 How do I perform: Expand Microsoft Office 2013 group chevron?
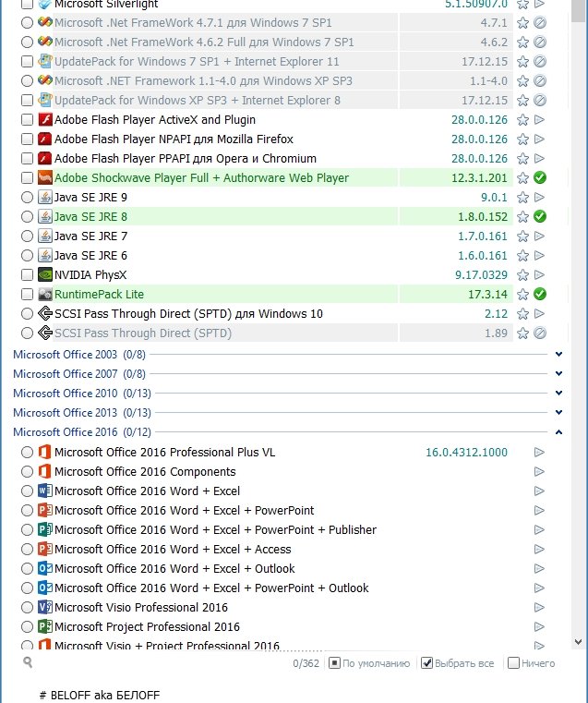click(558, 412)
